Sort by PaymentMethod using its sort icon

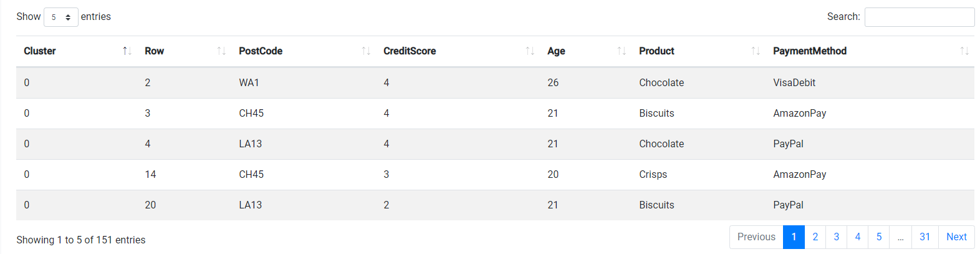click(x=964, y=51)
